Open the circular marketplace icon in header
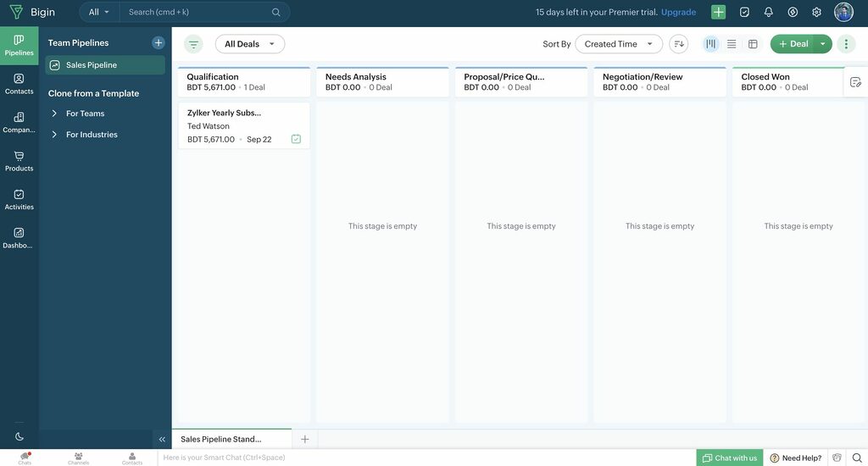This screenshot has height=466, width=868. (793, 12)
